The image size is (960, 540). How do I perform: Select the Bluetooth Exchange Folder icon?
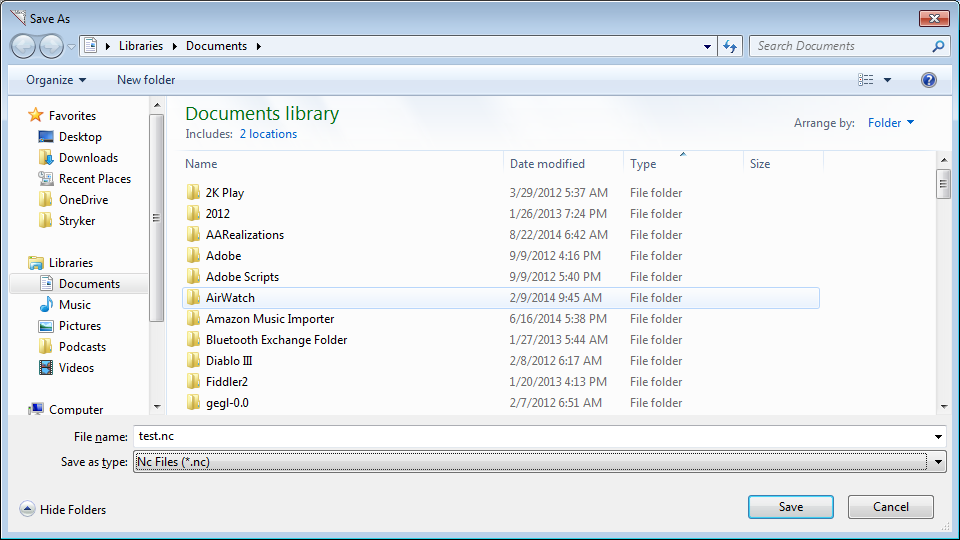193,340
